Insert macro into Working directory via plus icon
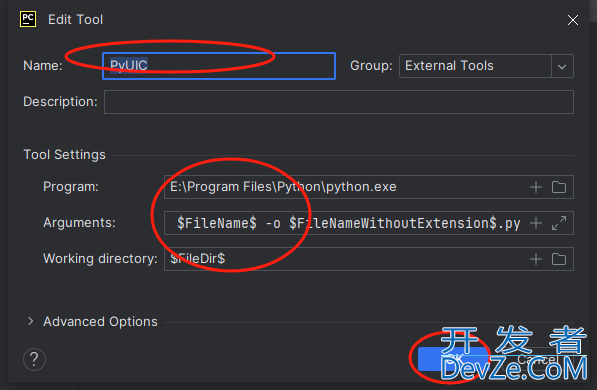This screenshot has height=390, width=597. coord(536,259)
